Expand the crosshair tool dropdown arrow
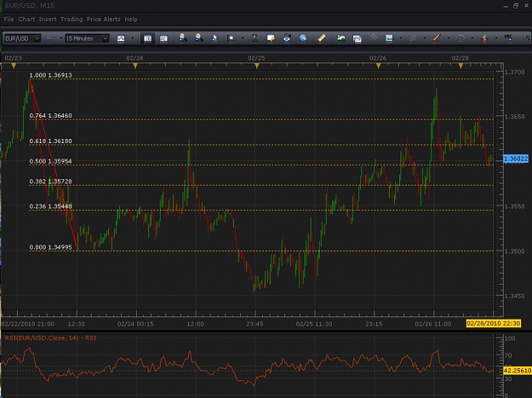The image size is (532, 398). click(243, 38)
